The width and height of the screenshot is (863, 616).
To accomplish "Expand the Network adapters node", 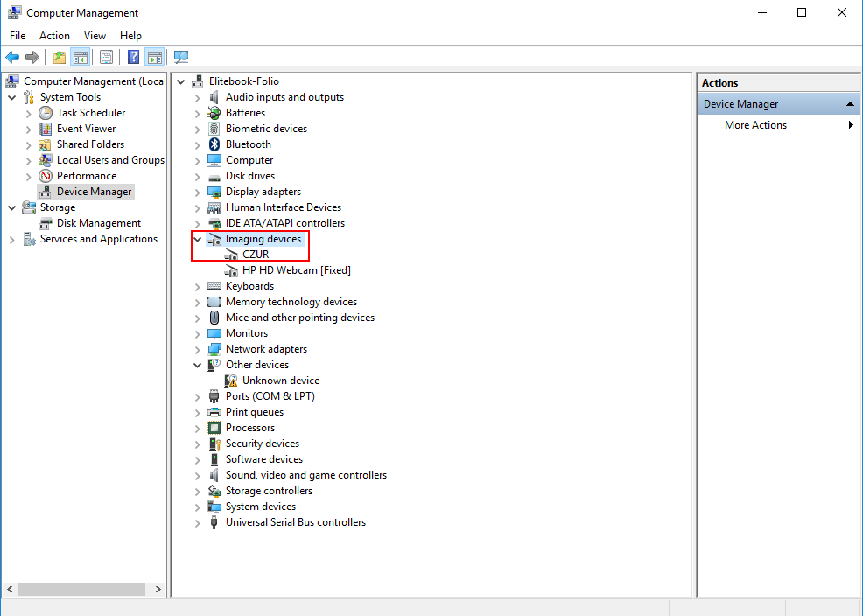I will (198, 349).
